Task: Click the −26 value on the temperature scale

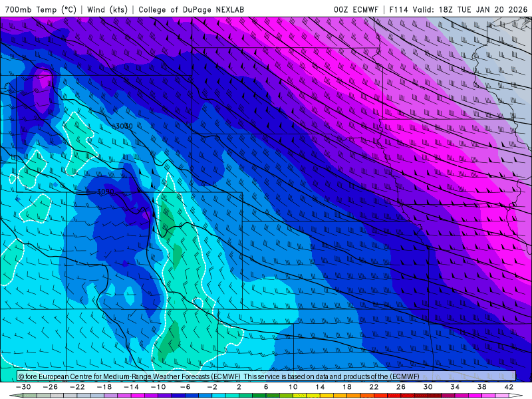Action: click(x=51, y=387)
